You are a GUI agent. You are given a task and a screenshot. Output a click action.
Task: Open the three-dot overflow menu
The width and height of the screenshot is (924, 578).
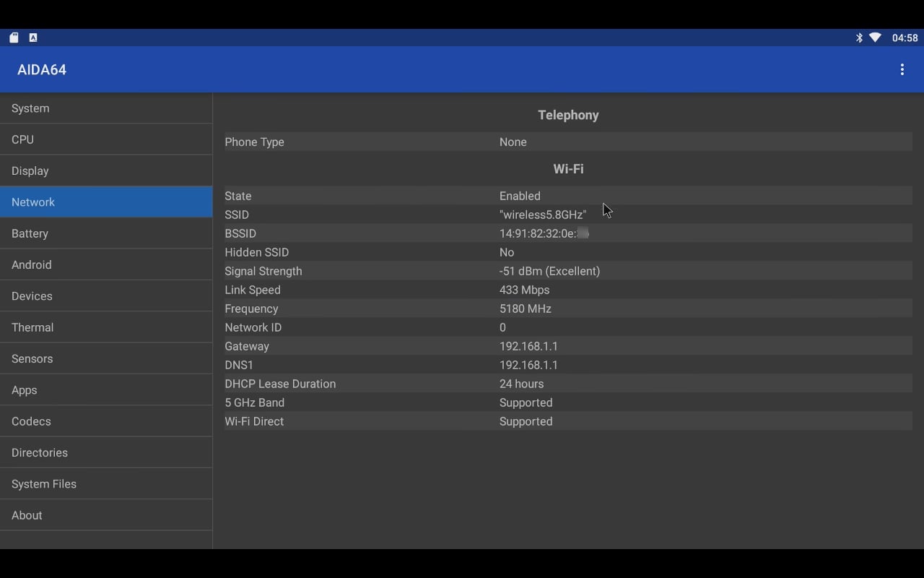[902, 69]
